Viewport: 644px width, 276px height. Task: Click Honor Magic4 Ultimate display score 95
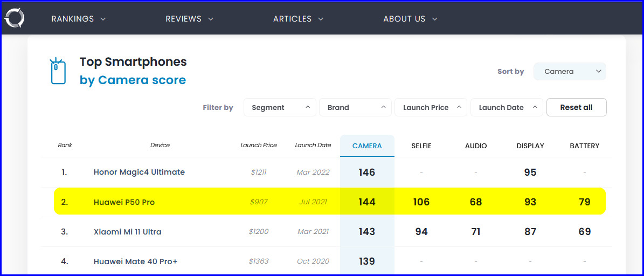click(x=530, y=172)
